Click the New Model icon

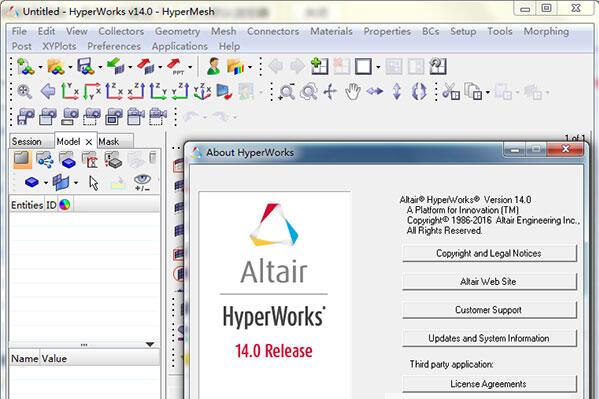tap(25, 67)
